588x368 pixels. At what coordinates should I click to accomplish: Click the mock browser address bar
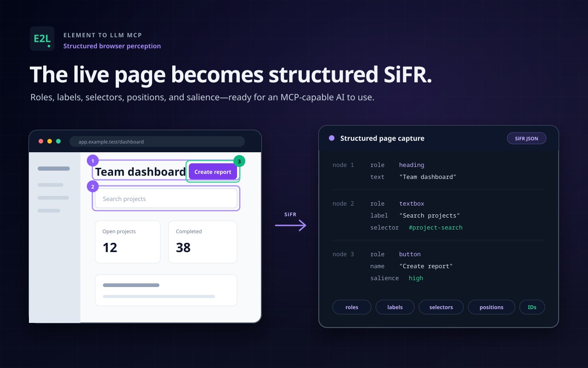point(157,142)
